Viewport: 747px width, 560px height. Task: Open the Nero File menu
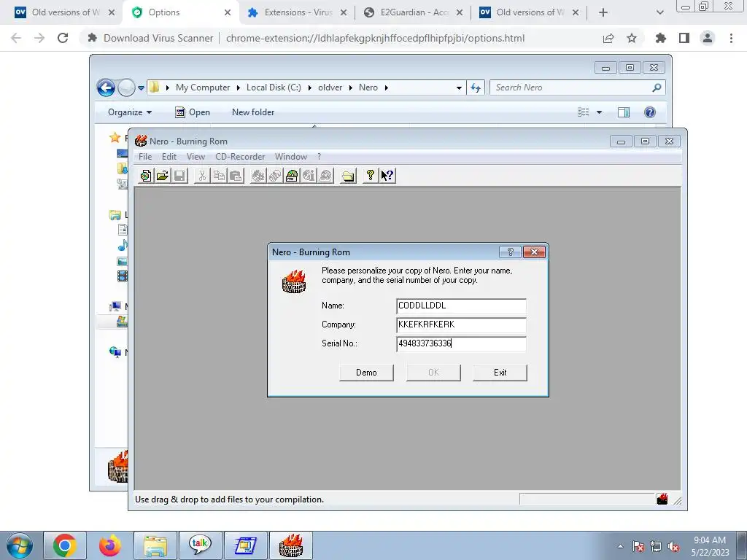(x=145, y=157)
